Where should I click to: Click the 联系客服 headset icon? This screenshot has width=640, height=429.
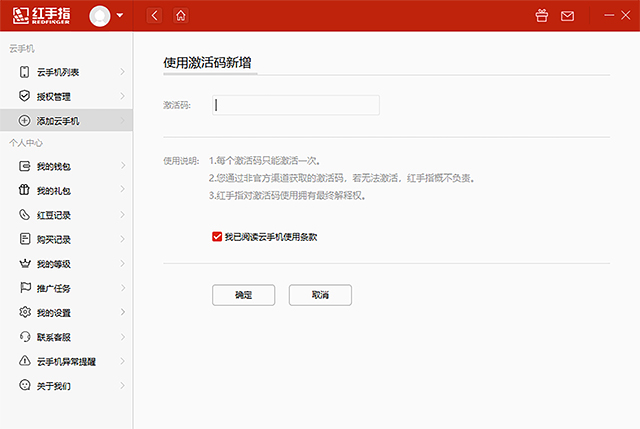tap(25, 337)
